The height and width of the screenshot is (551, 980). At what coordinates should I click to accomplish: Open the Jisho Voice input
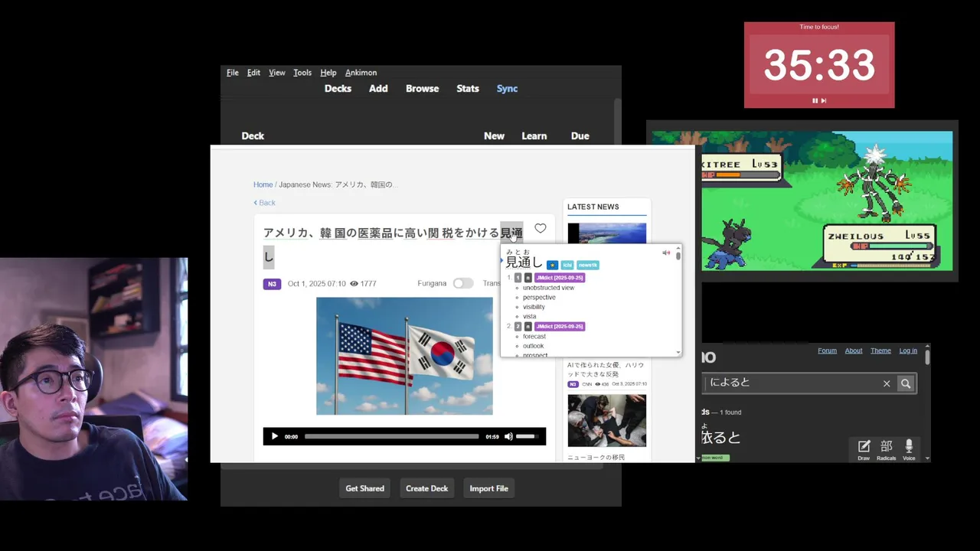pyautogui.click(x=909, y=449)
